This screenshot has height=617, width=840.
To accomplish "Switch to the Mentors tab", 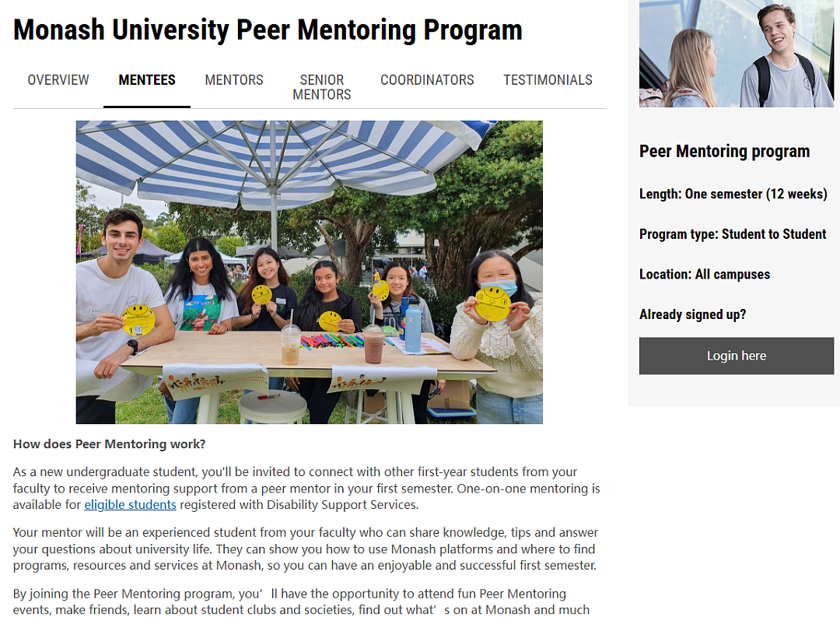I will (x=233, y=80).
